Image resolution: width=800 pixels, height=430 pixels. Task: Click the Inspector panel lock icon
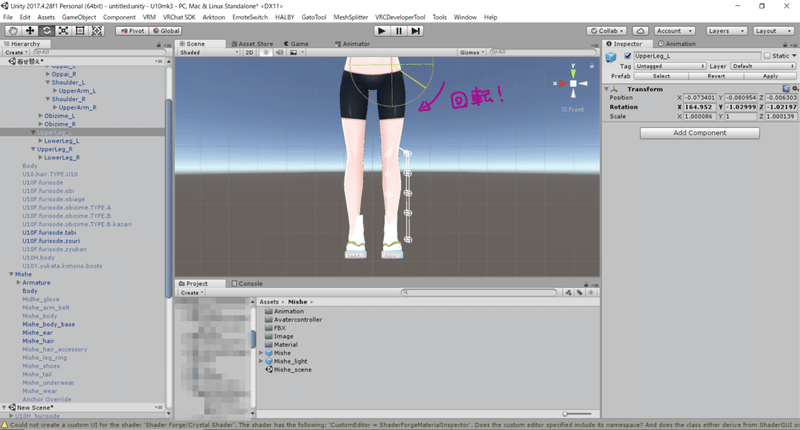click(x=786, y=44)
